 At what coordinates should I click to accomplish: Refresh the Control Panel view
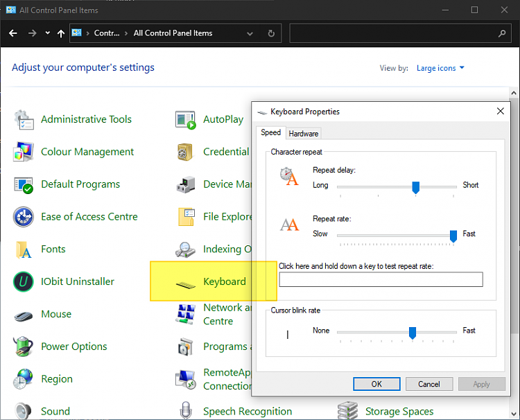(271, 33)
